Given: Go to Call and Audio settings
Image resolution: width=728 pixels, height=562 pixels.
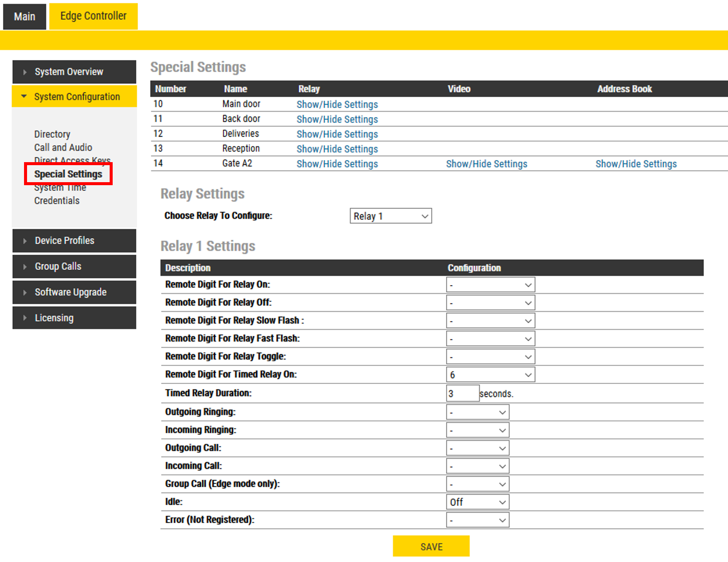Looking at the screenshot, I should pos(63,148).
